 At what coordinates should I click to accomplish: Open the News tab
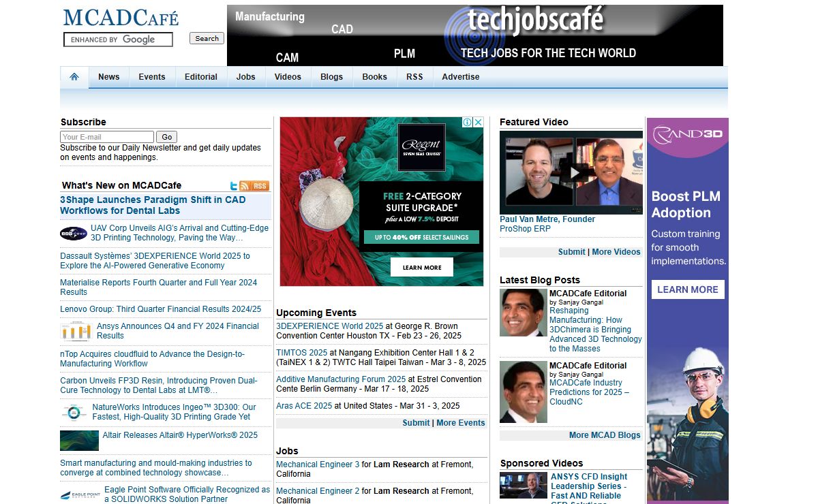coord(108,77)
